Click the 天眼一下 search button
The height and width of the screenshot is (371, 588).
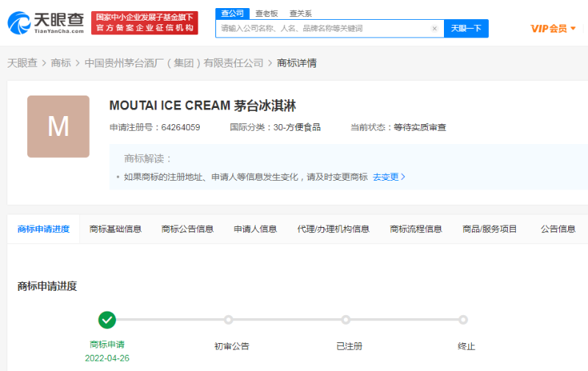tap(466, 29)
